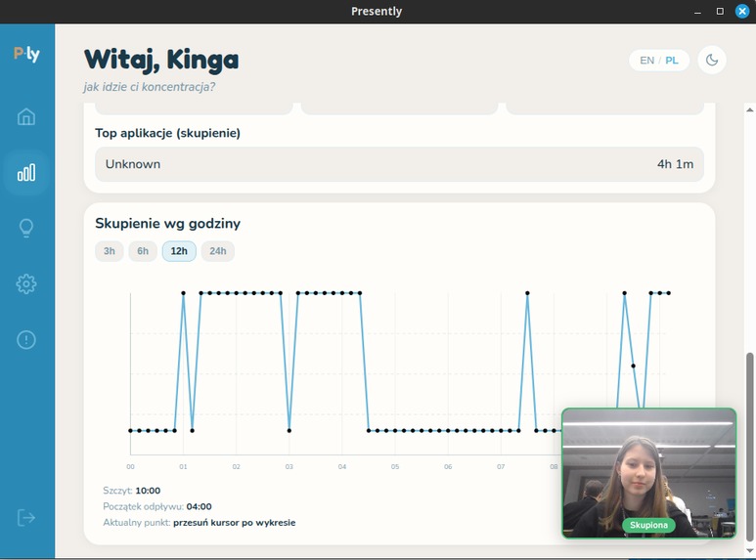Click the 'Skupienie wg godziny' heading
This screenshot has width=756, height=560.
168,223
